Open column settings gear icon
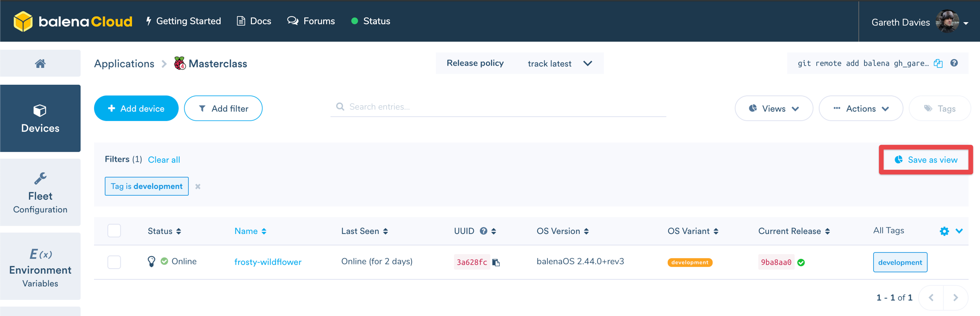980x316 pixels. [x=944, y=231]
